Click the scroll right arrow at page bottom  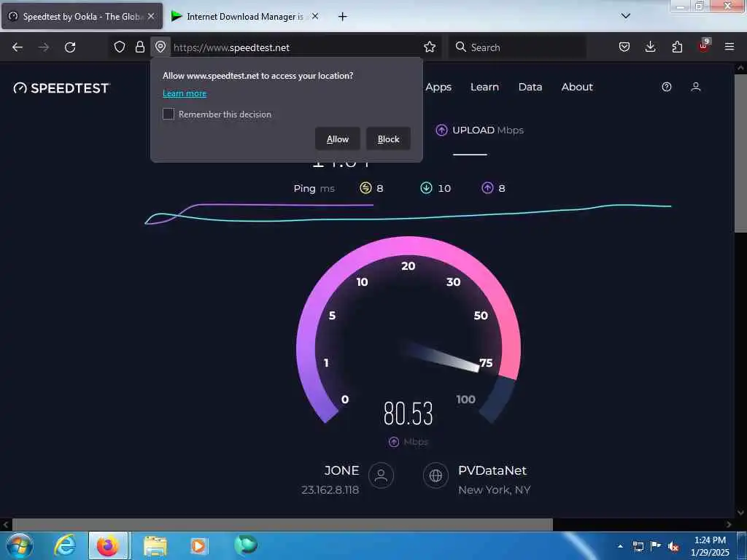click(x=729, y=525)
